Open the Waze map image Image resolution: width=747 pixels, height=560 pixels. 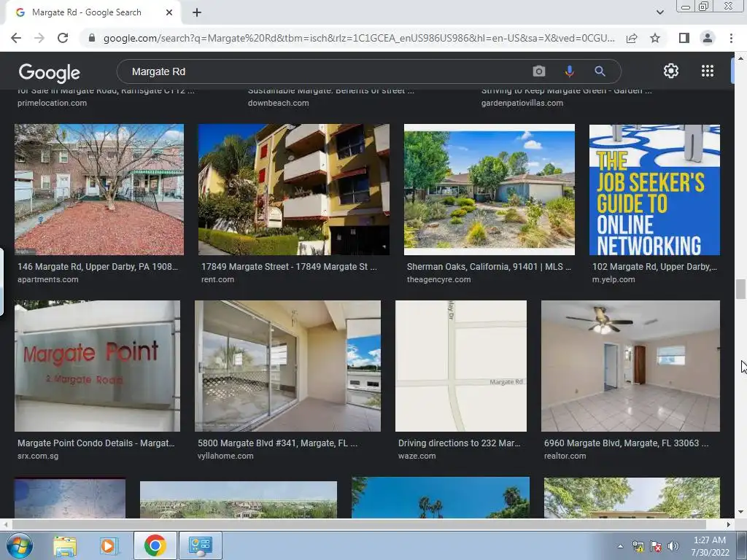[461, 366]
